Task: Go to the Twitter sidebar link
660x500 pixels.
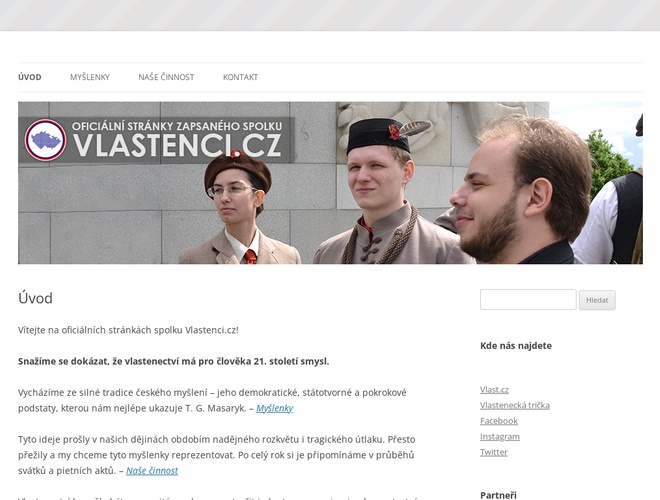Action: point(494,452)
